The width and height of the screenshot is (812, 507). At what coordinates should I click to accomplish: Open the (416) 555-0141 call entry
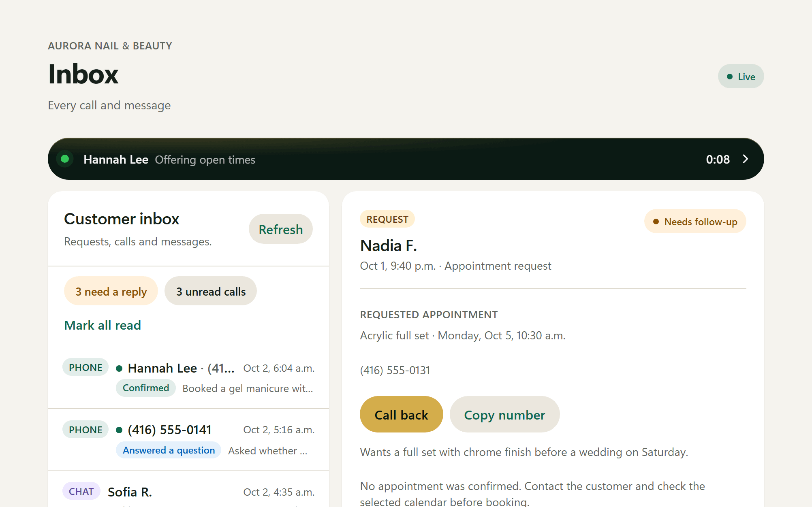pyautogui.click(x=188, y=440)
